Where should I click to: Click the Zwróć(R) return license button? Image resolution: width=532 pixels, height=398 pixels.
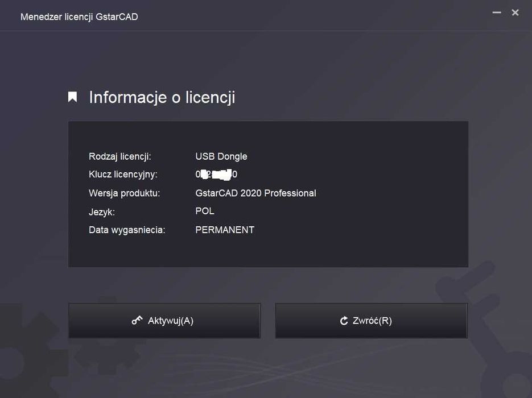coord(372,321)
